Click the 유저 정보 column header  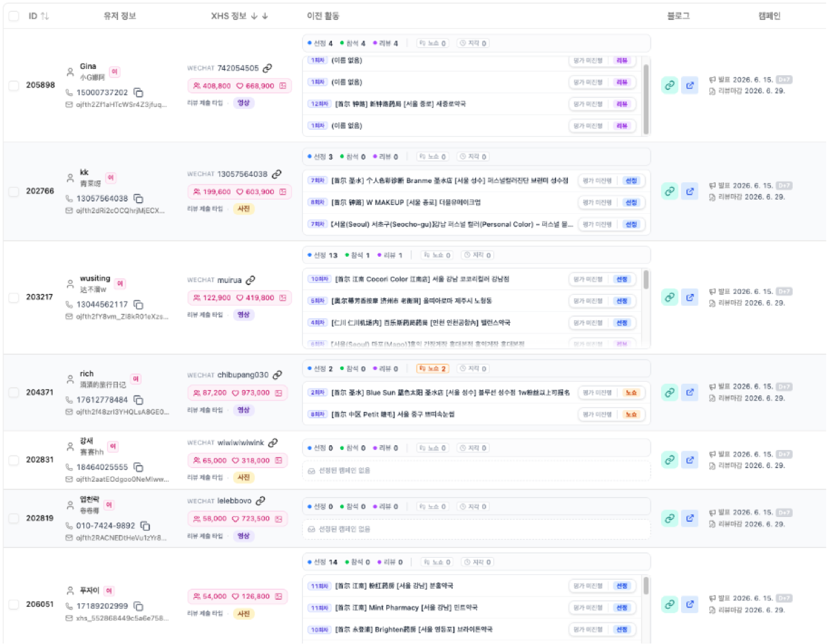pyautogui.click(x=119, y=16)
